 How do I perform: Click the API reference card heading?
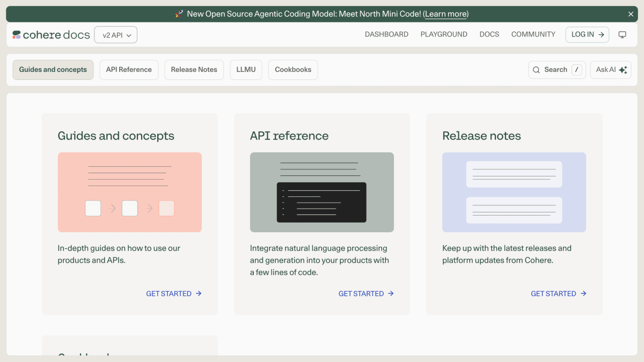click(289, 136)
